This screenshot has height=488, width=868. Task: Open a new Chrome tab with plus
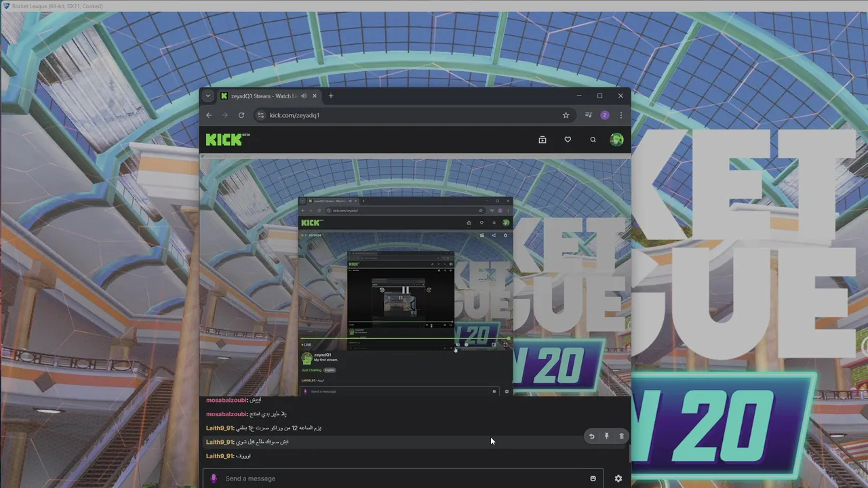331,96
